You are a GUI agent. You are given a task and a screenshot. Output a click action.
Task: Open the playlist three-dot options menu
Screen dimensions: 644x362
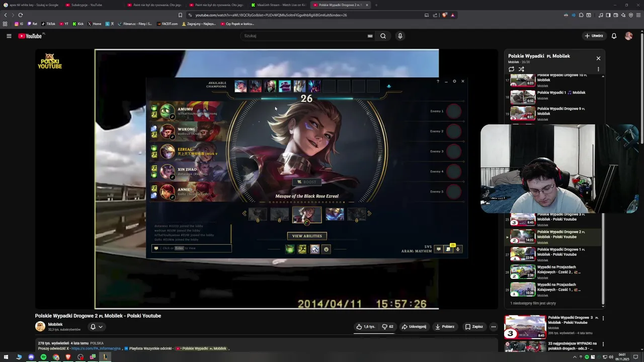click(x=598, y=69)
